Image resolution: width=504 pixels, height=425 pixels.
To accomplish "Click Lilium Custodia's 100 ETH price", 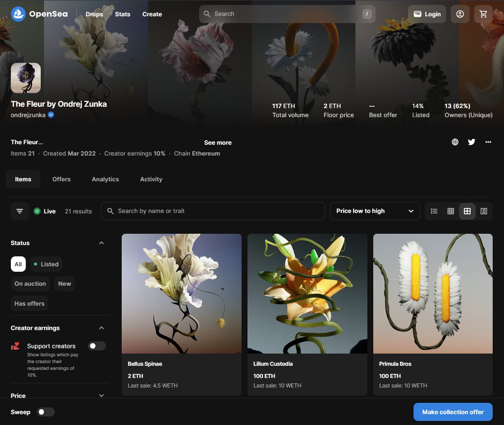I will [x=264, y=376].
